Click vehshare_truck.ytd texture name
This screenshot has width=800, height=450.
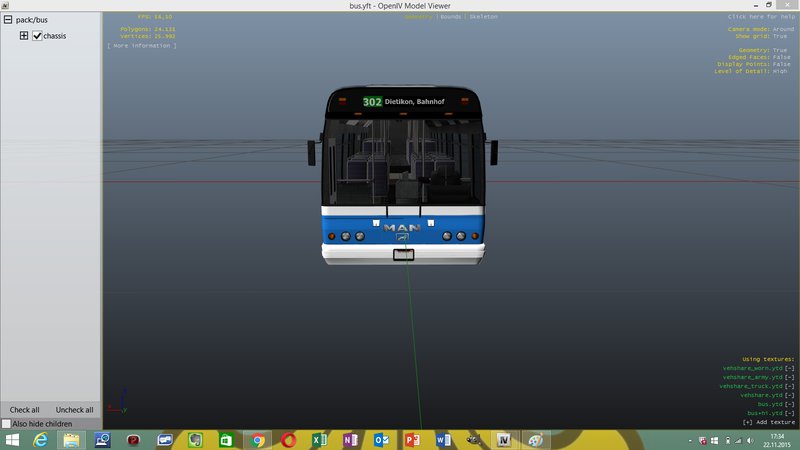(x=751, y=386)
